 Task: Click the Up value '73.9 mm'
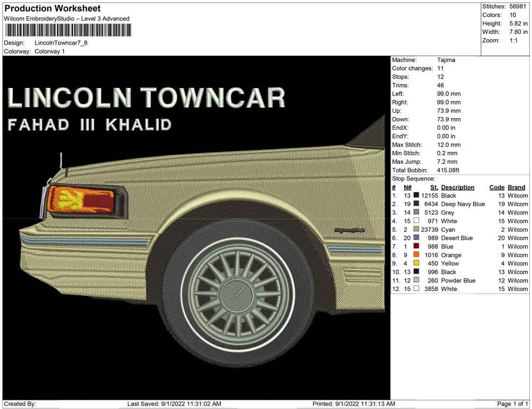click(x=449, y=111)
